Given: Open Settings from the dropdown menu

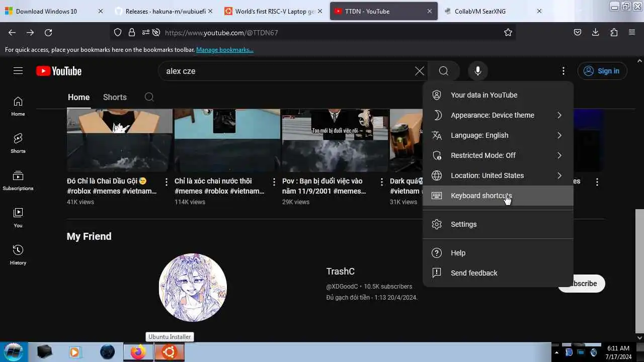Looking at the screenshot, I should tap(498, 224).
